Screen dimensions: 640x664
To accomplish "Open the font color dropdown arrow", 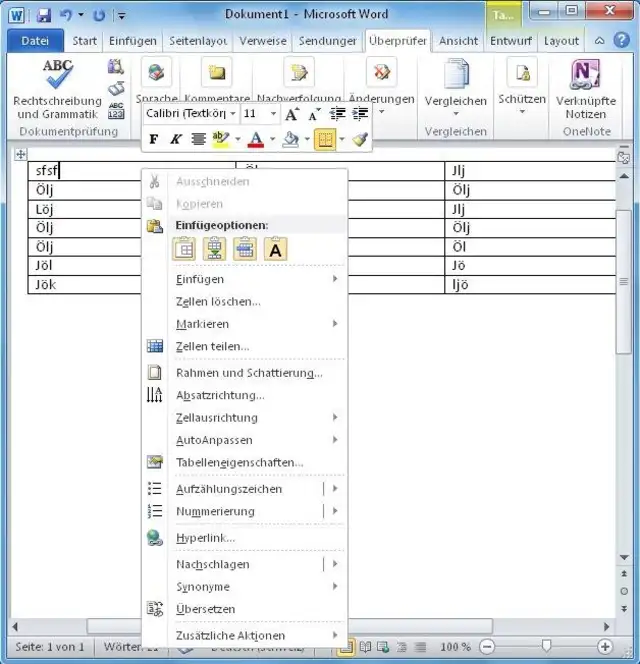I will pyautogui.click(x=272, y=139).
